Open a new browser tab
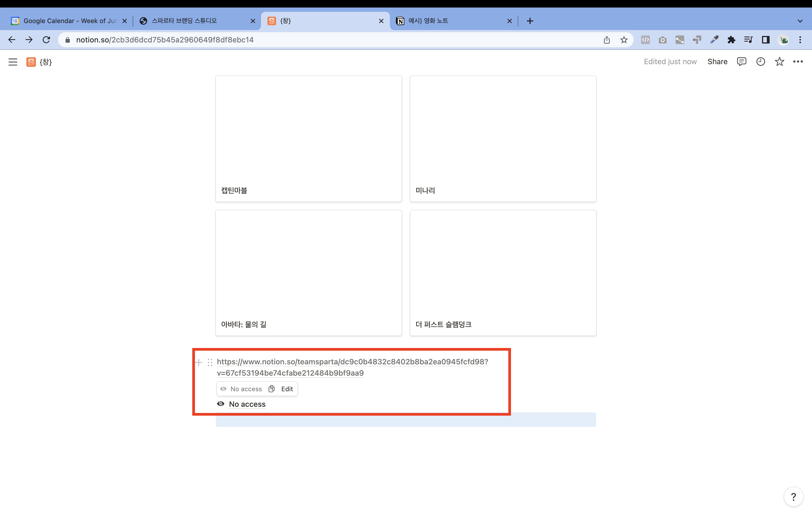Image resolution: width=812 pixels, height=515 pixels. (530, 21)
